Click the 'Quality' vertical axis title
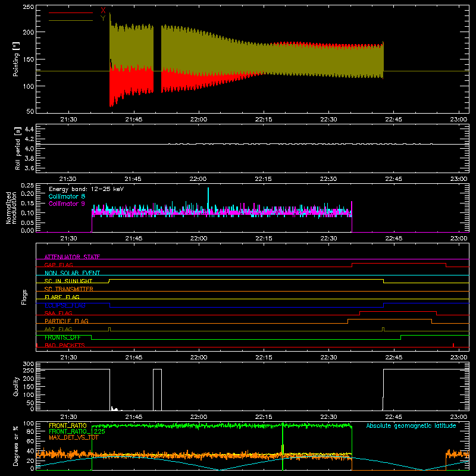Image resolution: width=476 pixels, height=476 pixels. (16, 386)
